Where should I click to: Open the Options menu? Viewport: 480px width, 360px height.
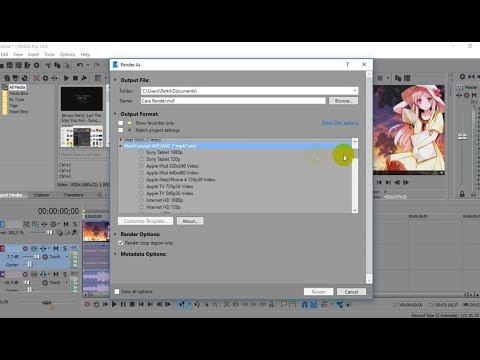point(68,54)
